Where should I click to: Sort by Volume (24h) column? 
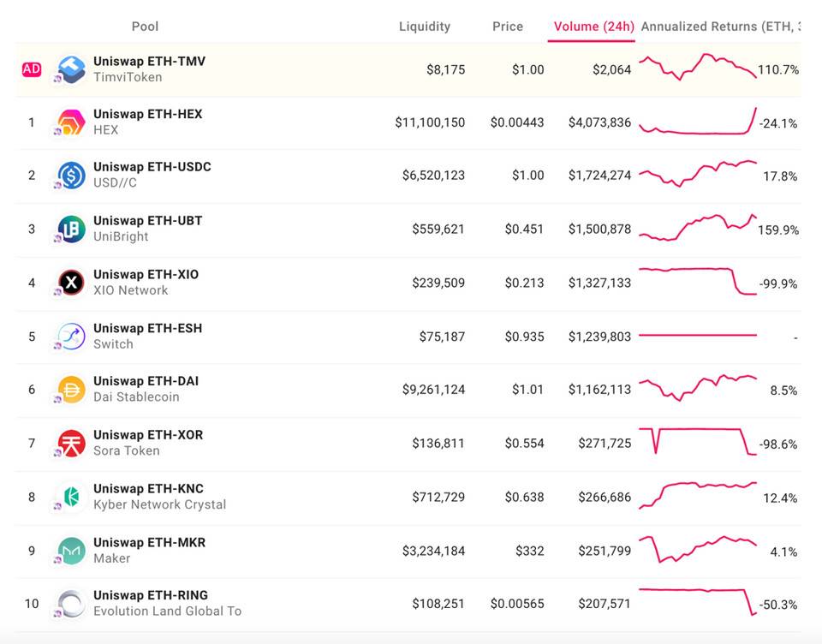point(593,27)
